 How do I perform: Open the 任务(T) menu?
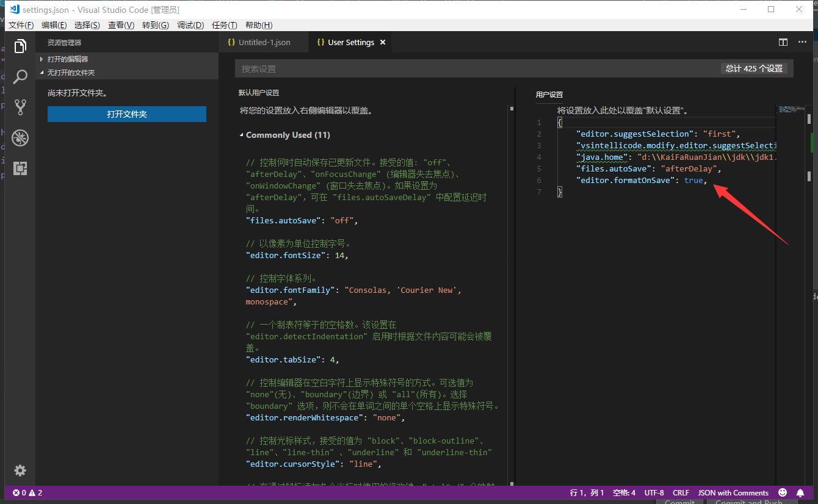225,25
